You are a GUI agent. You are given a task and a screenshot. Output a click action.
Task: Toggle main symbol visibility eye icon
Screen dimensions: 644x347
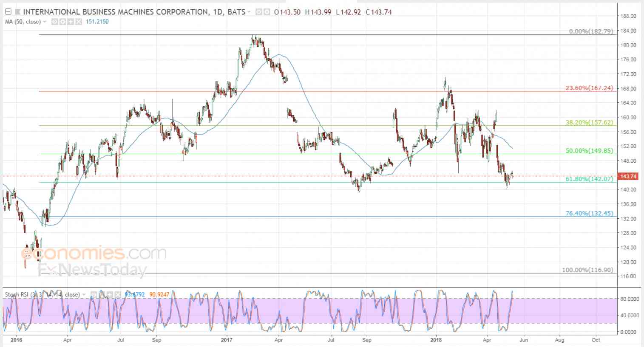258,12
